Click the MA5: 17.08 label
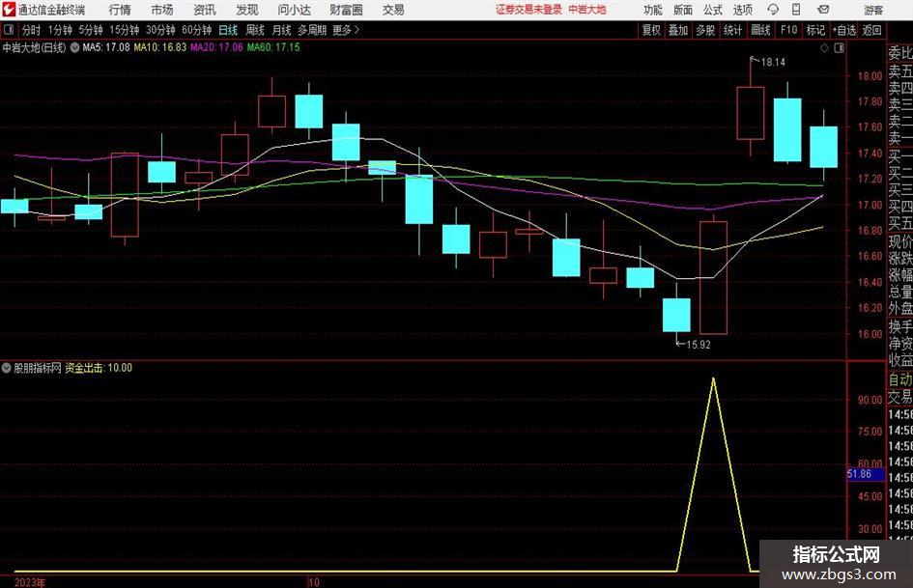This screenshot has height=588, width=913. click(x=106, y=47)
